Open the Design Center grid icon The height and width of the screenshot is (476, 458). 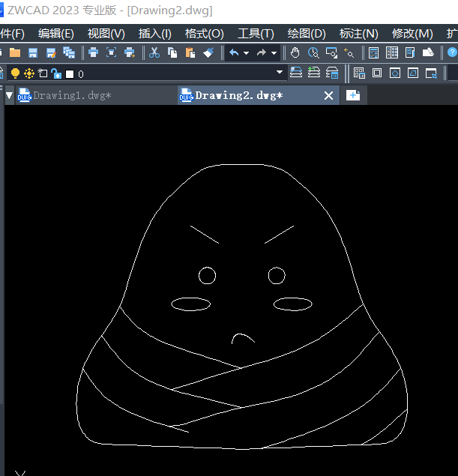pos(392,52)
